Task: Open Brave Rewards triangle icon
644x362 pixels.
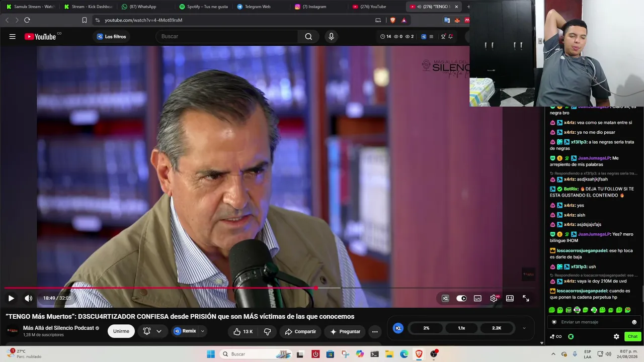Action: pyautogui.click(x=404, y=20)
